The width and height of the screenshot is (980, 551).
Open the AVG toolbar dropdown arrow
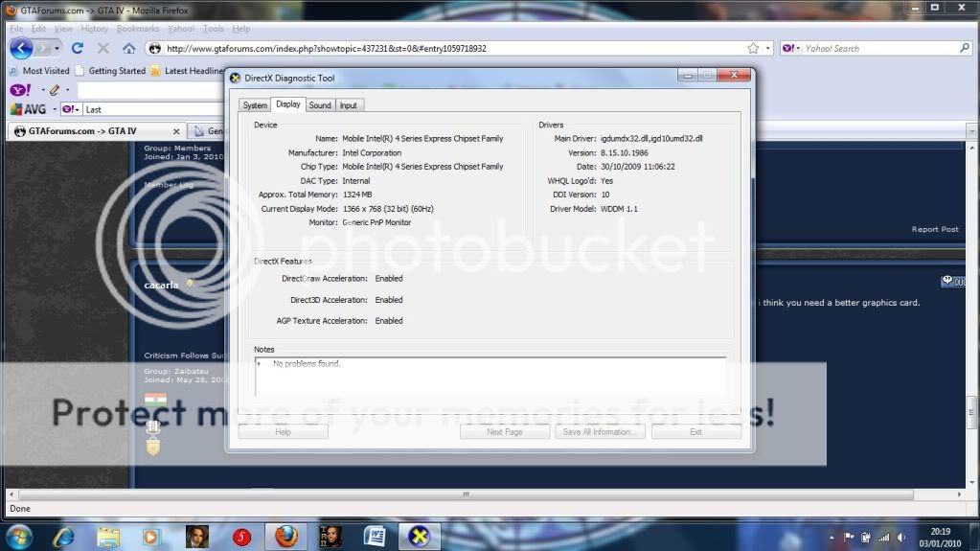click(x=54, y=109)
